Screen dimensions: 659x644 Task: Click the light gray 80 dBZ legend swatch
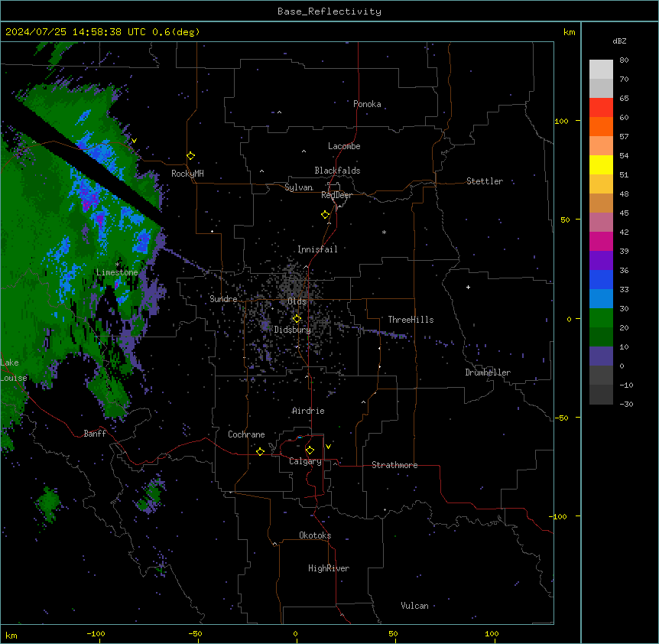[601, 70]
